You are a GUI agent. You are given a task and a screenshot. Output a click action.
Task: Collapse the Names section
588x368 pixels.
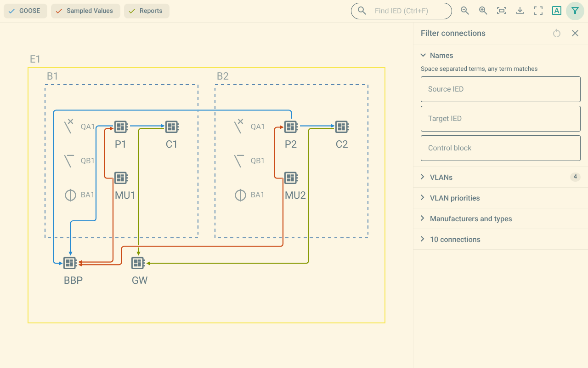(x=501, y=55)
